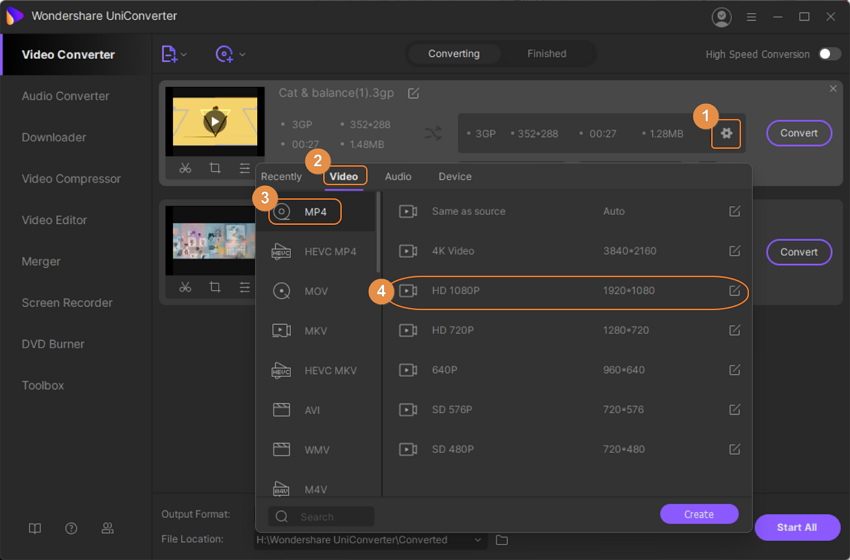Open the community users icon
850x560 pixels.
pyautogui.click(x=107, y=528)
